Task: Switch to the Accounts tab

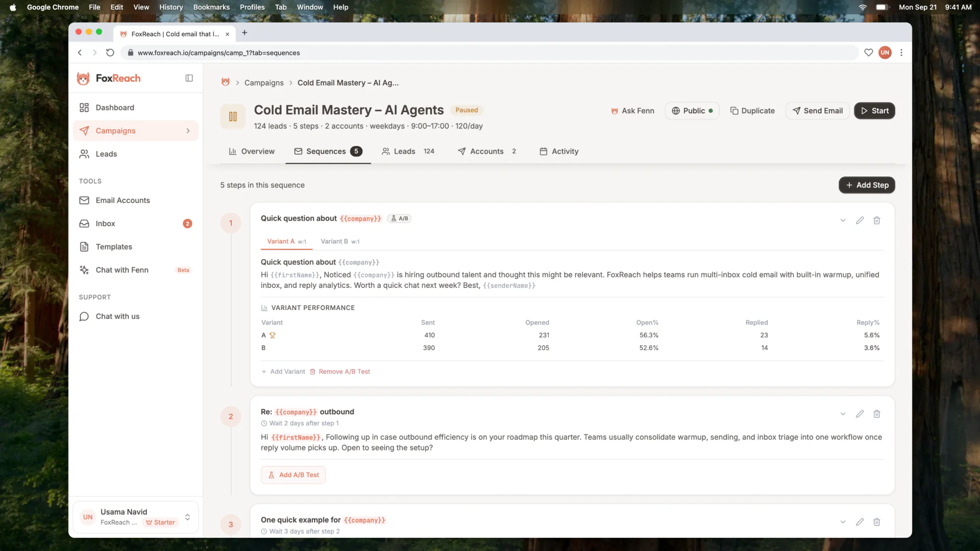Action: tap(487, 151)
